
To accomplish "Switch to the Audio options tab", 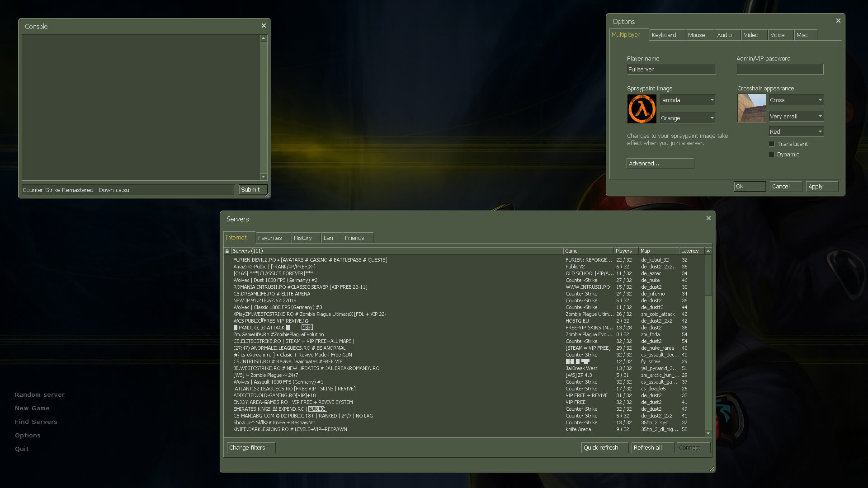I will tap(728, 35).
